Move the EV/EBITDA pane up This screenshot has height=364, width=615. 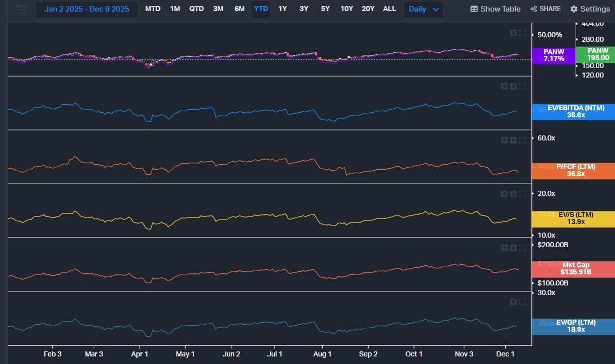point(504,87)
